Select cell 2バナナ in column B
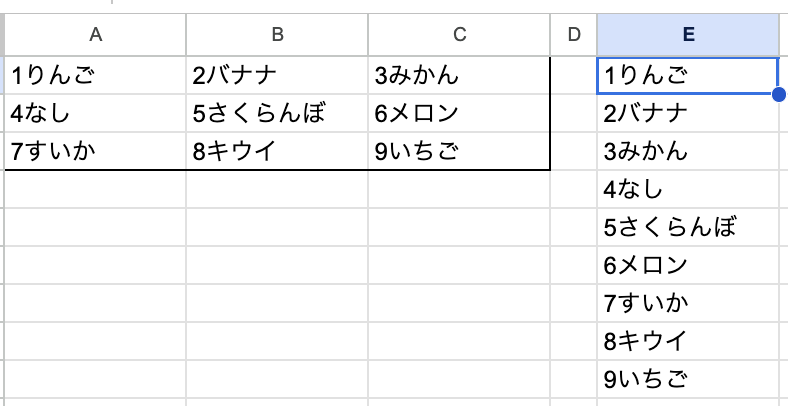 click(x=277, y=75)
